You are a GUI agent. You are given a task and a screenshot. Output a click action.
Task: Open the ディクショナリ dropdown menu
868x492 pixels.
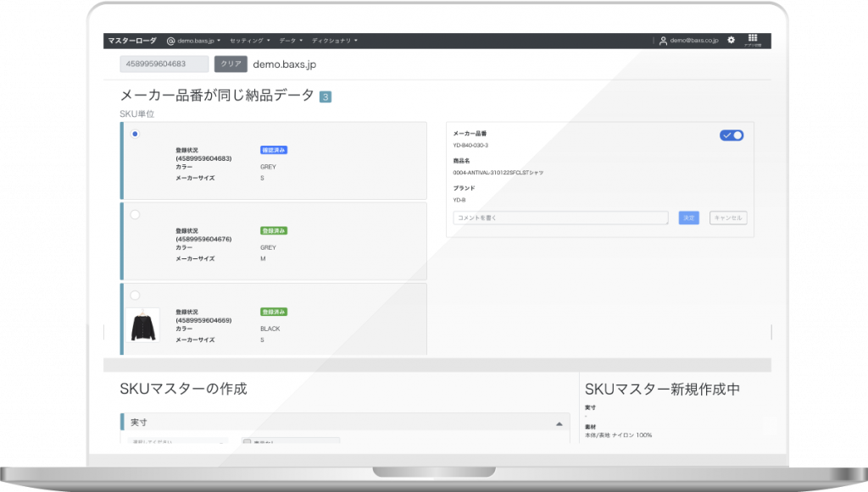point(332,40)
